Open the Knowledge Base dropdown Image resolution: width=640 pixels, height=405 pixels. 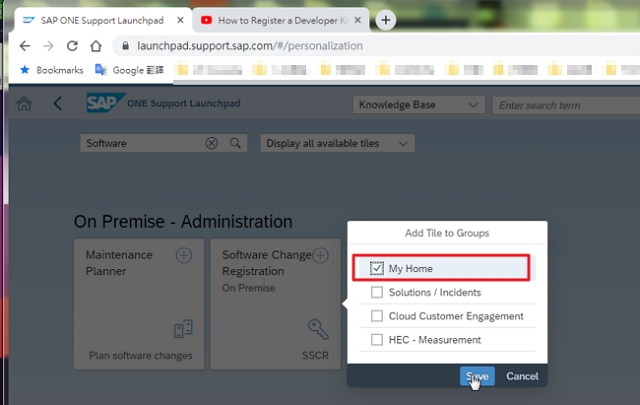click(x=419, y=105)
